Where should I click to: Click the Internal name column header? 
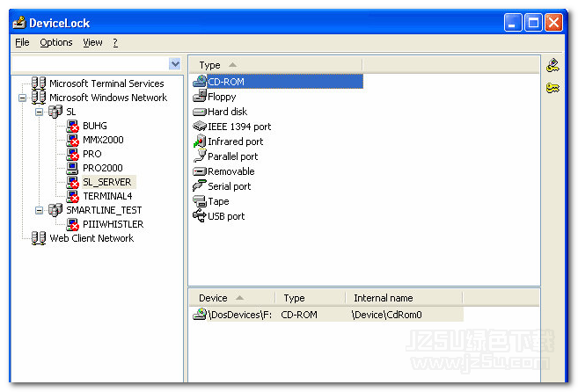(x=404, y=298)
